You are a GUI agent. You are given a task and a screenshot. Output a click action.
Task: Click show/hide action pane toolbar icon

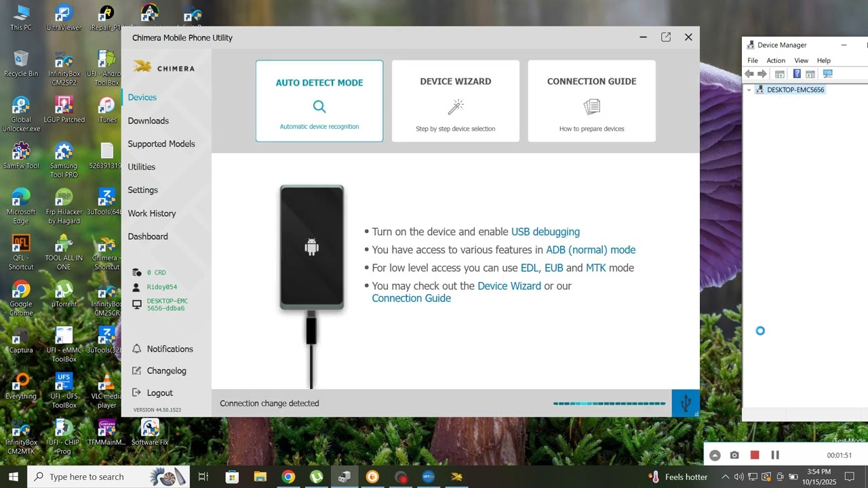pyautogui.click(x=810, y=74)
